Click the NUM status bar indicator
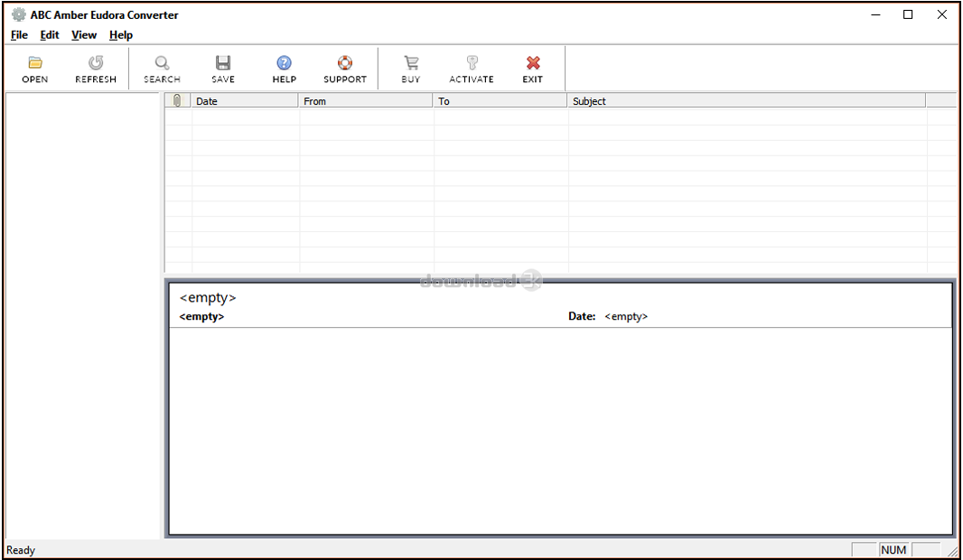Image resolution: width=963 pixels, height=560 pixels. [893, 550]
